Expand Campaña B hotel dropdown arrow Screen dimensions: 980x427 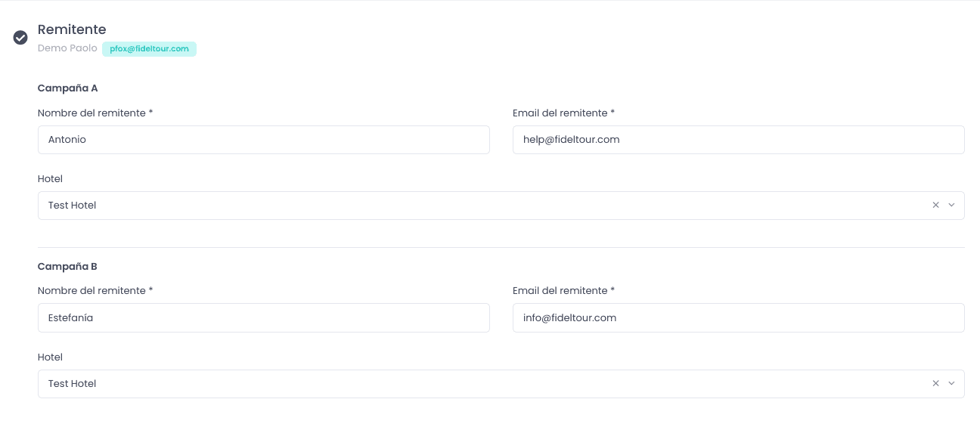pos(951,384)
